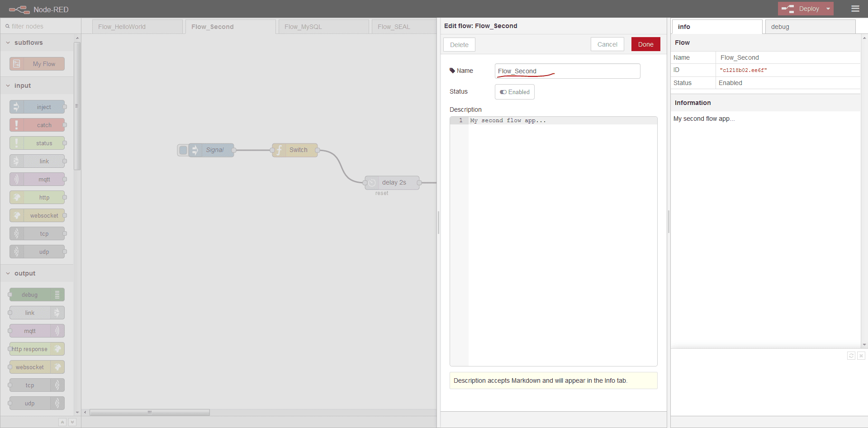Viewport: 868px width, 428px height.
Task: Click the flow Name input field
Action: click(567, 71)
